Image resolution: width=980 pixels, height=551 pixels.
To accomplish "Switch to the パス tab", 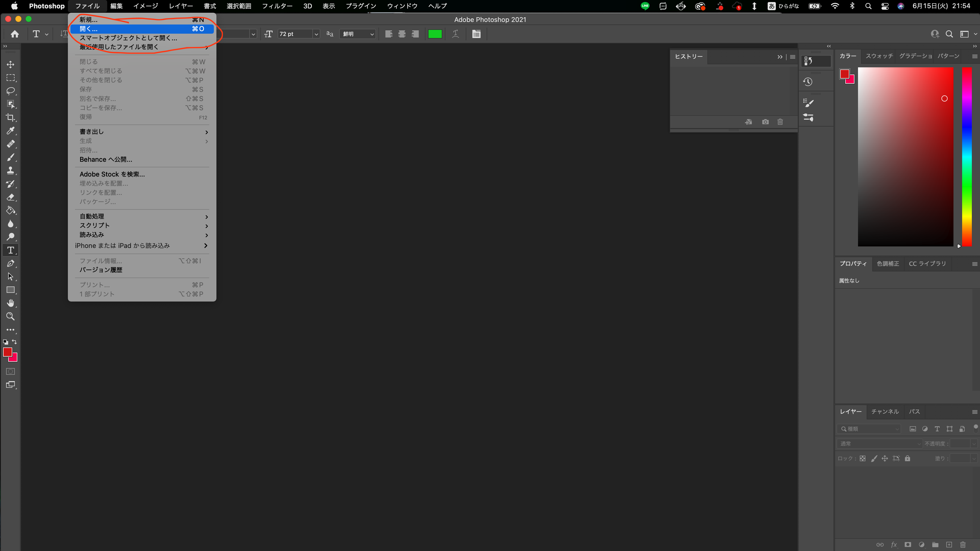I will coord(914,411).
